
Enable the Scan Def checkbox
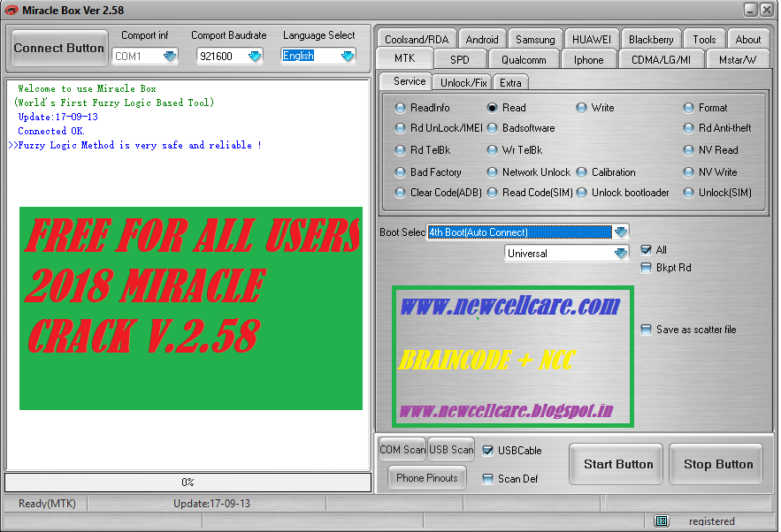pos(487,479)
